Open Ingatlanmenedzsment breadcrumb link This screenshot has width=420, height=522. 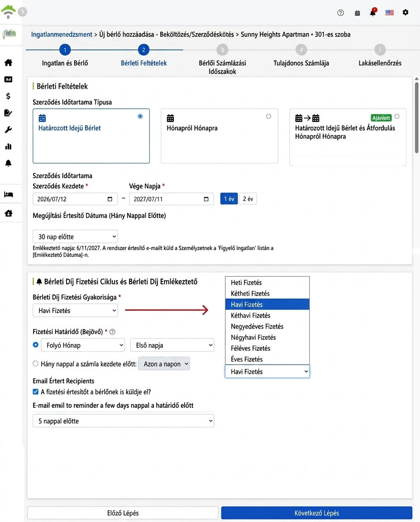tap(62, 34)
